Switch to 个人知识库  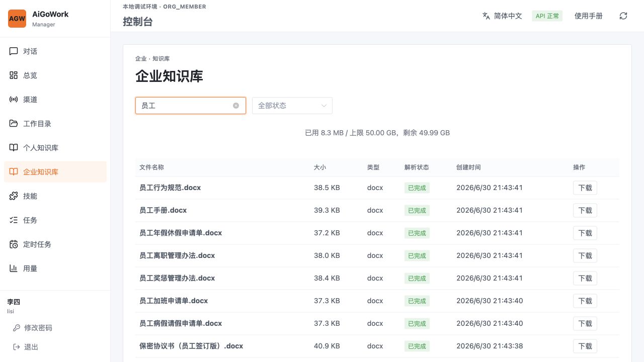click(x=55, y=148)
